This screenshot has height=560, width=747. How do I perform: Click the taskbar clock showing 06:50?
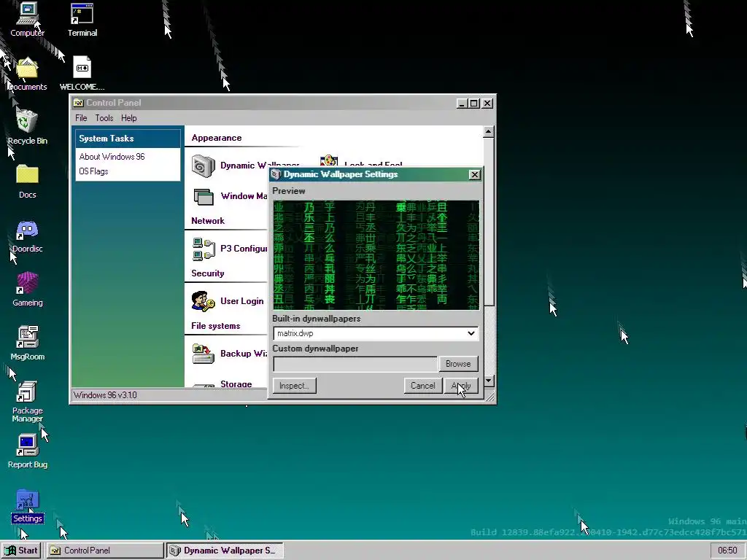point(727,551)
